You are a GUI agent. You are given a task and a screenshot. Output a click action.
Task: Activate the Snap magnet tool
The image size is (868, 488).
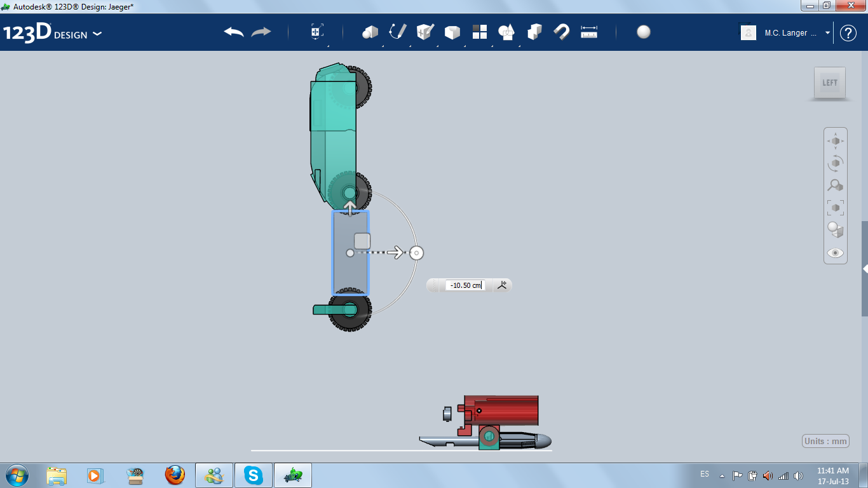[562, 32]
